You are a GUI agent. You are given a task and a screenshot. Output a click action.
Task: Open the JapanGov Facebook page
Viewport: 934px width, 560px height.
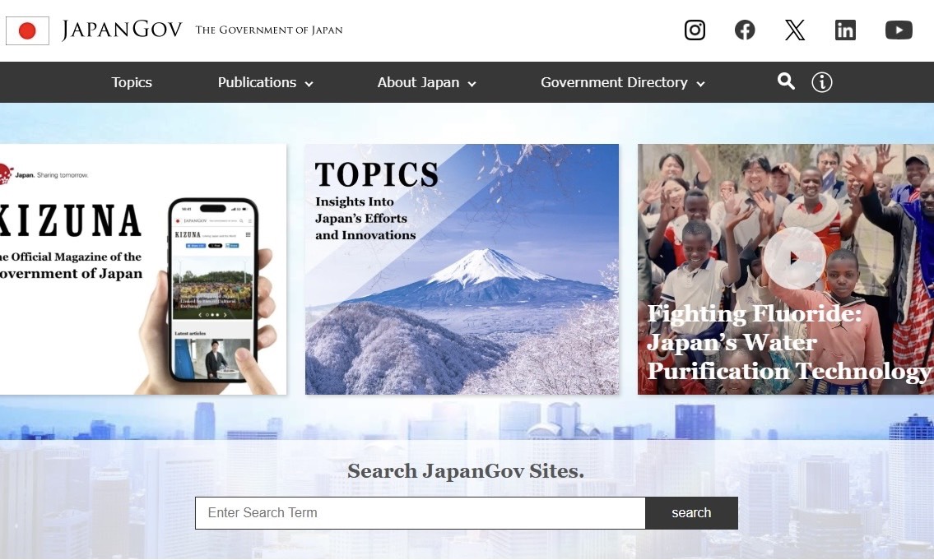coord(745,30)
